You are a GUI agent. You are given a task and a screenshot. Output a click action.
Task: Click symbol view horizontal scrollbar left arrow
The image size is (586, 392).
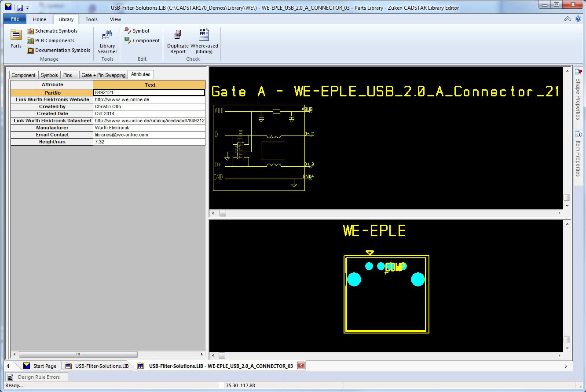pyautogui.click(x=213, y=213)
